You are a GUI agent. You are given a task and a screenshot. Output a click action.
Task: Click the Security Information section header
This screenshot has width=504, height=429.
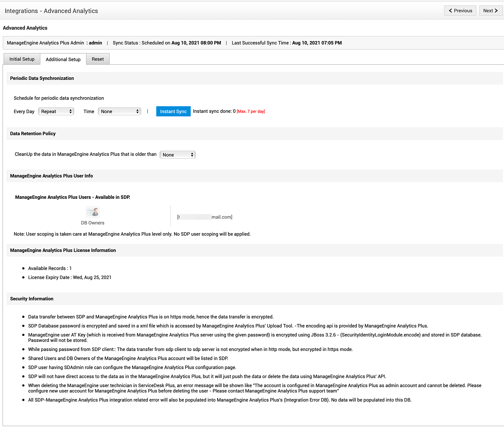coord(32,299)
